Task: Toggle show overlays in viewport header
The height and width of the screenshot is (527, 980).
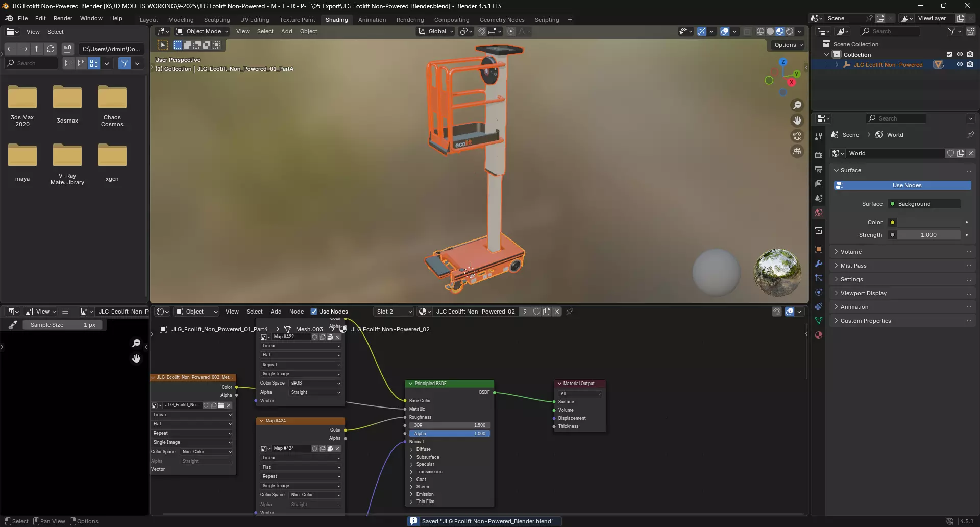Action: pos(725,31)
